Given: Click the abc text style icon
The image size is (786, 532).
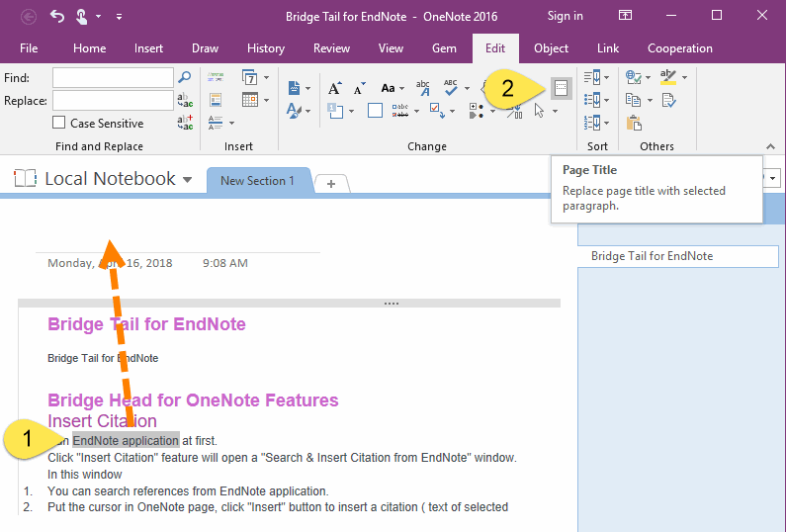Looking at the screenshot, I should (x=423, y=88).
